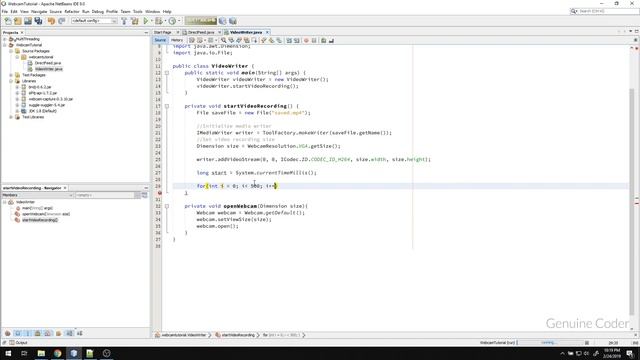Open the Run Project dropdown arrow
The width and height of the screenshot is (640, 360).
click(x=151, y=21)
